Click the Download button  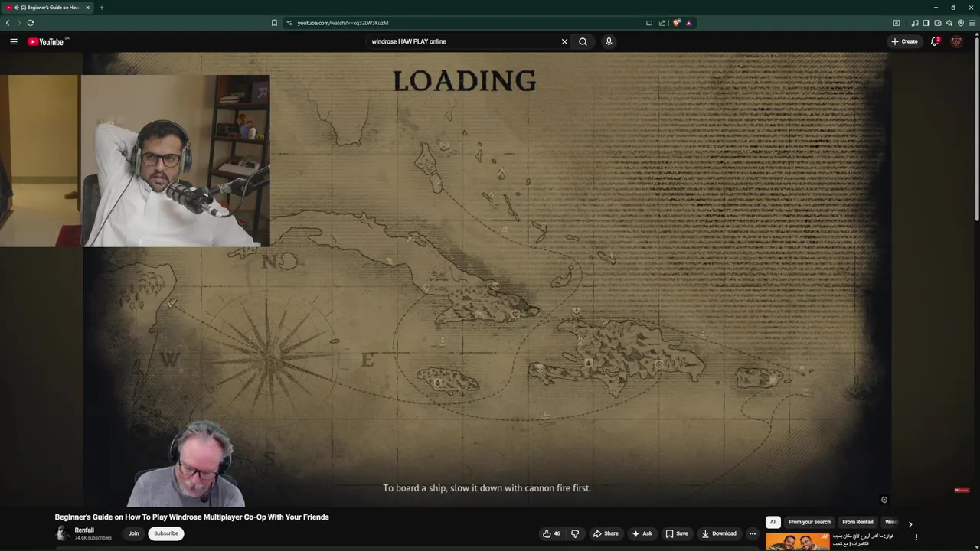coord(719,533)
